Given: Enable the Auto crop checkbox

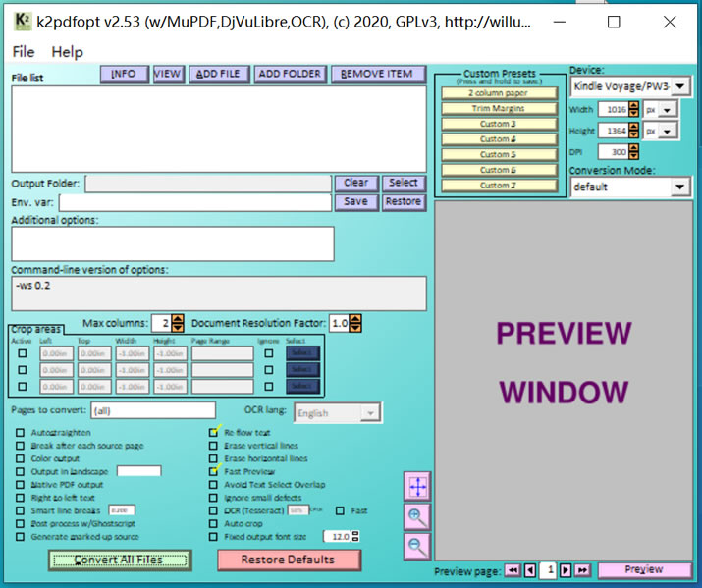Looking at the screenshot, I should (x=214, y=523).
